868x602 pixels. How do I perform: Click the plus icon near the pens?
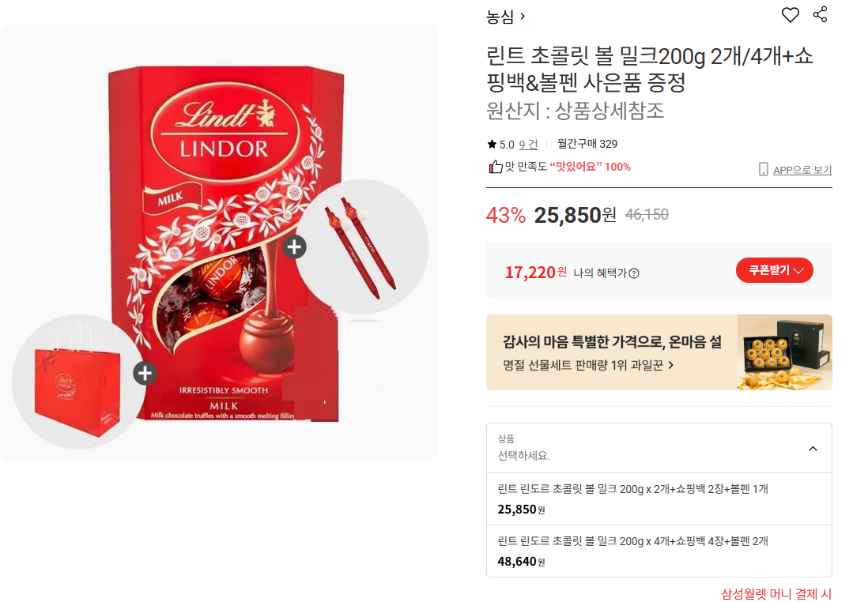295,246
